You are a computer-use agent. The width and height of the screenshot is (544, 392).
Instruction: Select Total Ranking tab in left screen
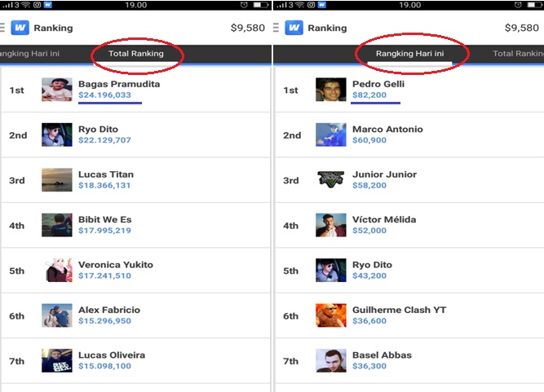(136, 54)
